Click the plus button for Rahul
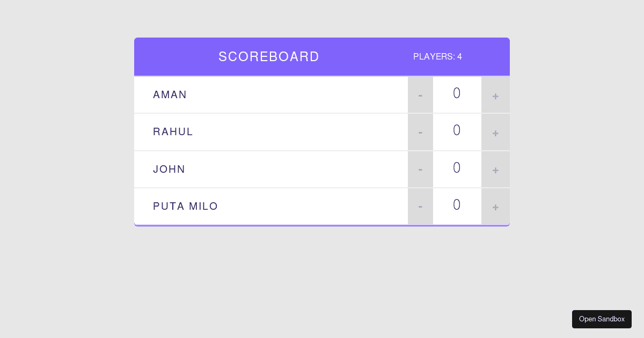Image resolution: width=644 pixels, height=338 pixels. pyautogui.click(x=495, y=132)
